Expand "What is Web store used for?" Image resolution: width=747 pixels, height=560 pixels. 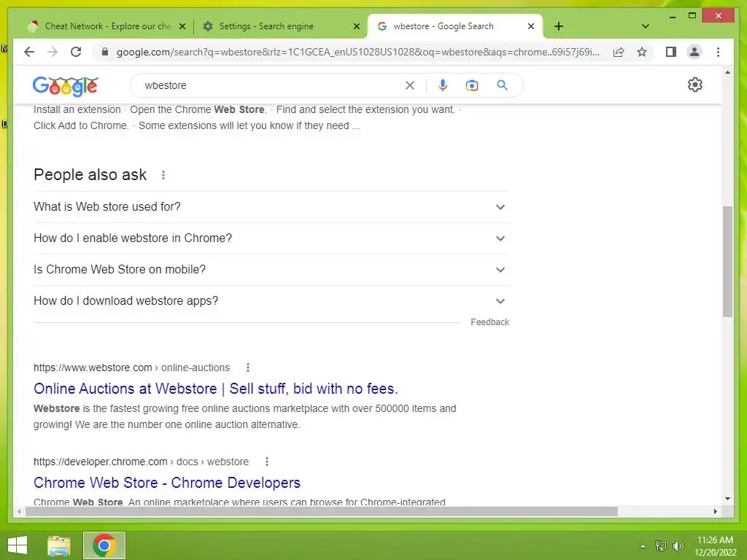(x=271, y=206)
